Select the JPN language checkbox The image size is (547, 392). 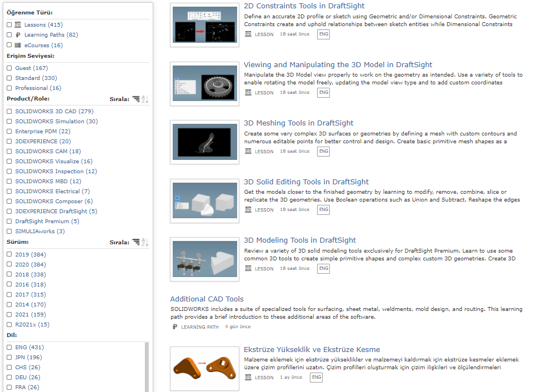tap(9, 358)
